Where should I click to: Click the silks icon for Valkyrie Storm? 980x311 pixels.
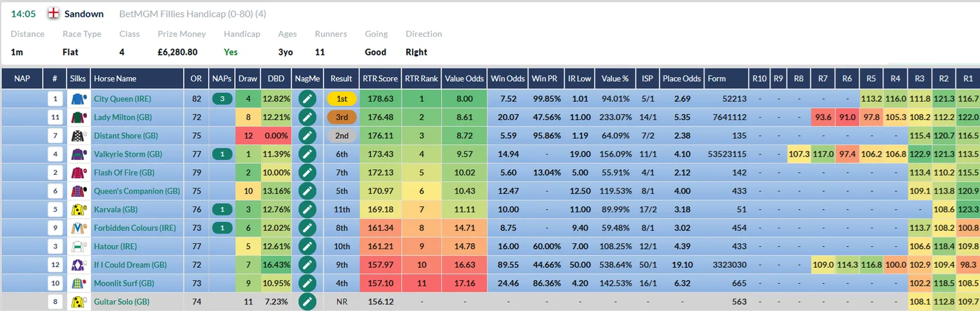click(79, 154)
